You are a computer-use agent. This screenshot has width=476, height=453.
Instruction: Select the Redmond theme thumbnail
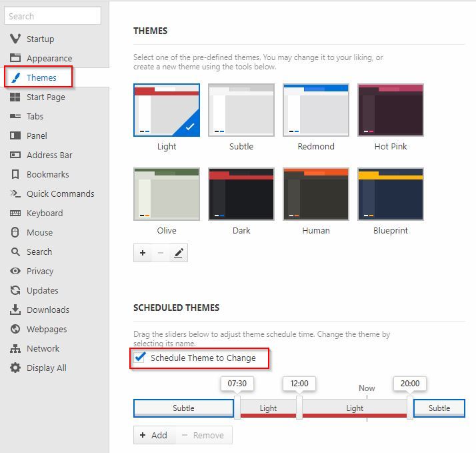[316, 110]
